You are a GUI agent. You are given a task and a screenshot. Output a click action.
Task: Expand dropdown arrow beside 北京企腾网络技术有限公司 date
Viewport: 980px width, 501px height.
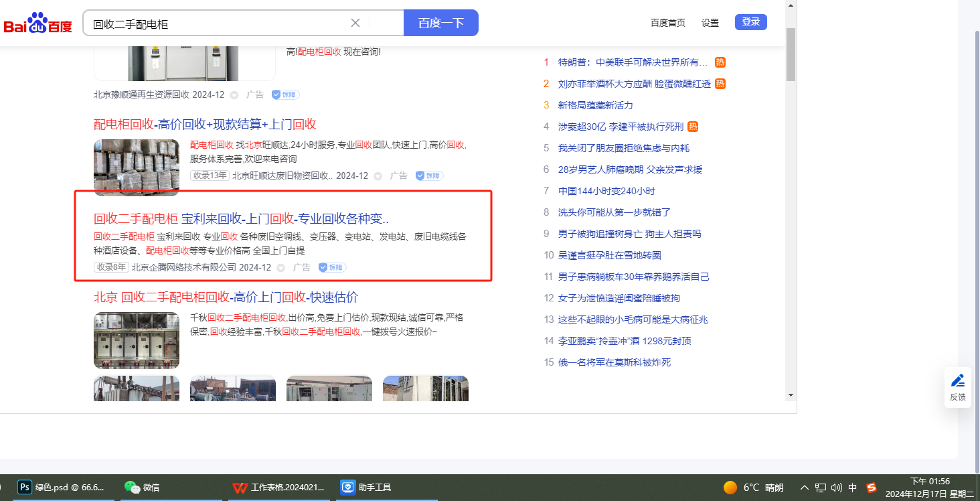[x=282, y=268]
